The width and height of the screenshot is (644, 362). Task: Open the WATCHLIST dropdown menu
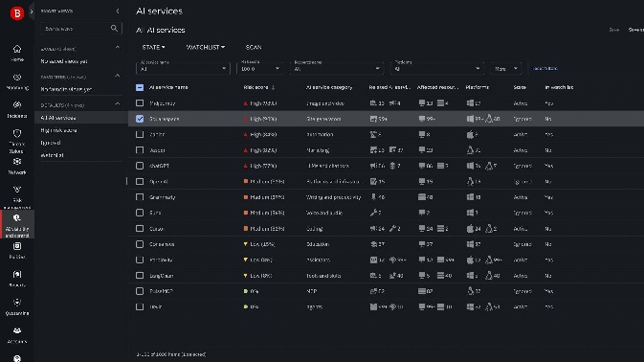coord(206,47)
